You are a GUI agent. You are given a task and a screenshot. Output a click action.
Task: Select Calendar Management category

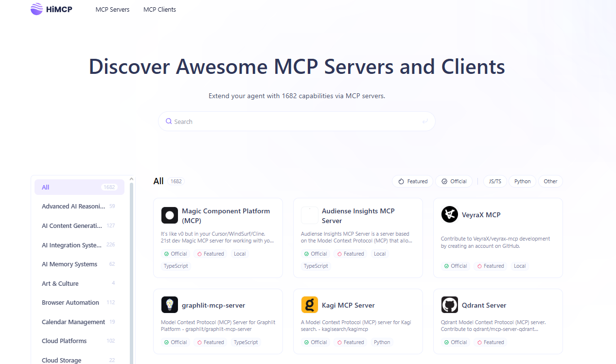pyautogui.click(x=79, y=322)
